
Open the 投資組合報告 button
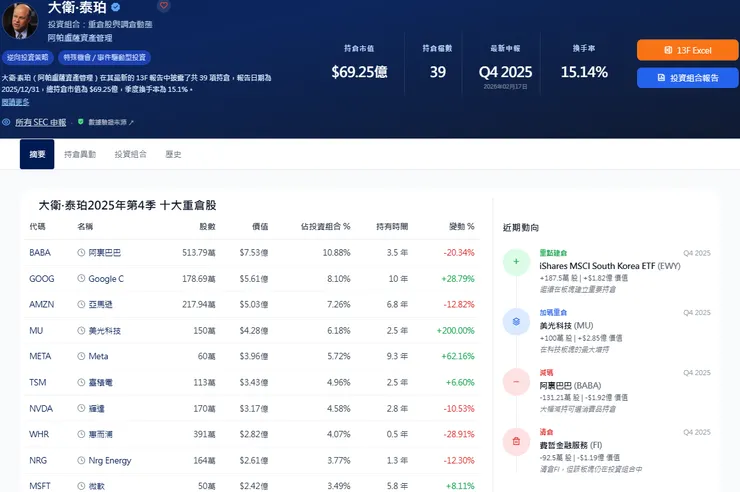pyautogui.click(x=688, y=78)
